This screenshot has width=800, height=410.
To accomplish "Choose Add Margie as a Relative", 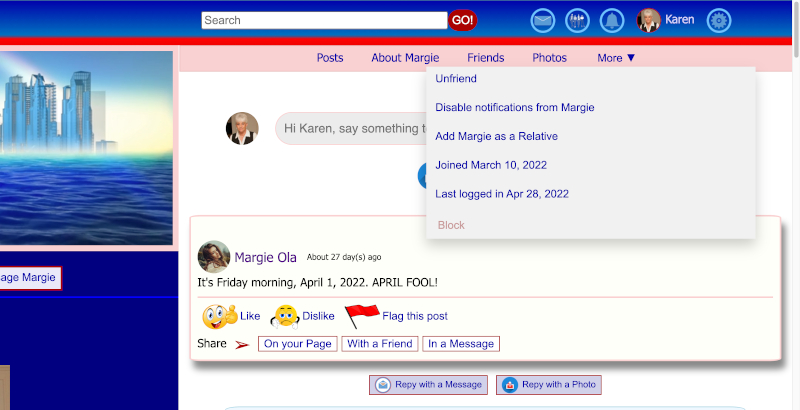I will 496,136.
